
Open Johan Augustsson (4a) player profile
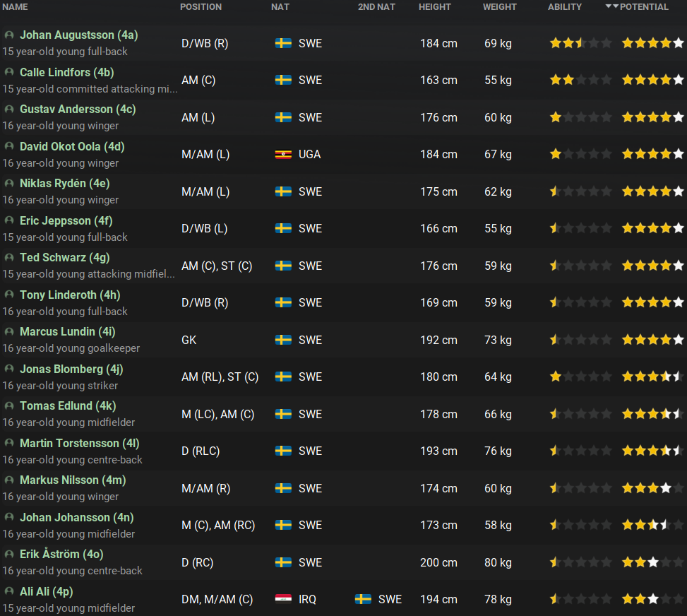coord(79,35)
